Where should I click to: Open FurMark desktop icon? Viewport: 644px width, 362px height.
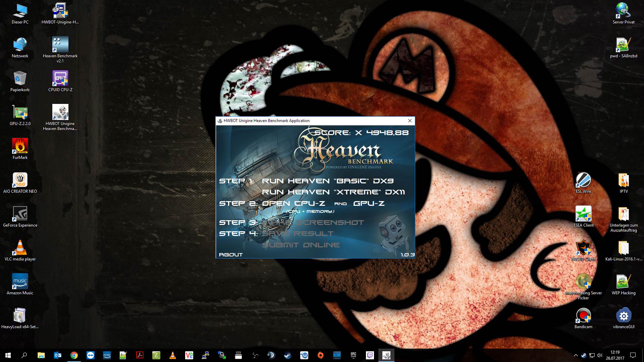tap(20, 149)
